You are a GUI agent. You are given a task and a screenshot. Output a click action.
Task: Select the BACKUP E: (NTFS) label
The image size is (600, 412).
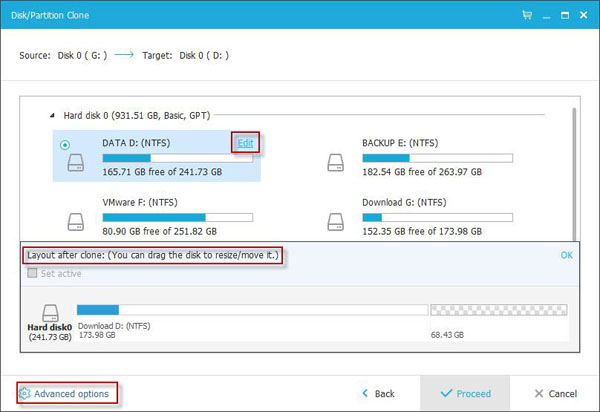[400, 143]
